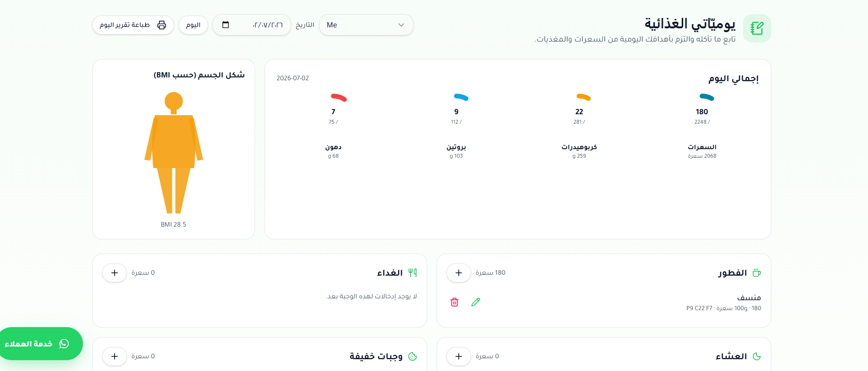Click the teal السعرات calories gauge
The height and width of the screenshot is (371, 868).
click(x=707, y=97)
